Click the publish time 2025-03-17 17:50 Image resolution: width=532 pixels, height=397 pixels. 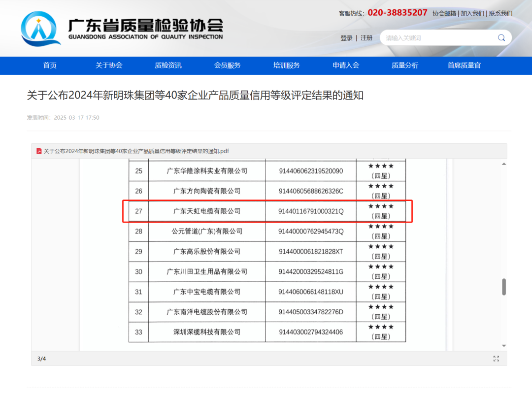point(77,118)
